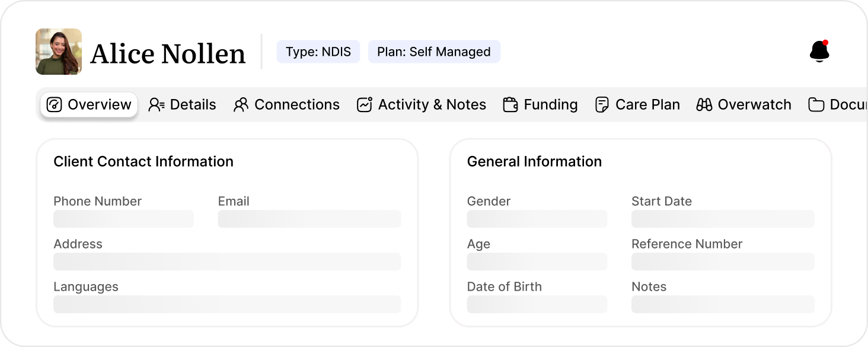Screen dimensions: 868x347
Task: Open the Details tab
Action: [x=193, y=105]
